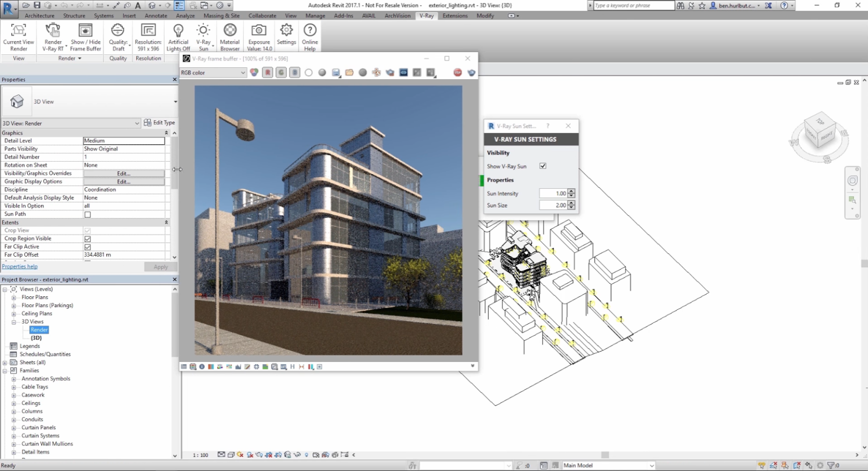Screen dimensions: 868x471
Task: Decrease Sun Size with down arrow
Action: point(571,208)
